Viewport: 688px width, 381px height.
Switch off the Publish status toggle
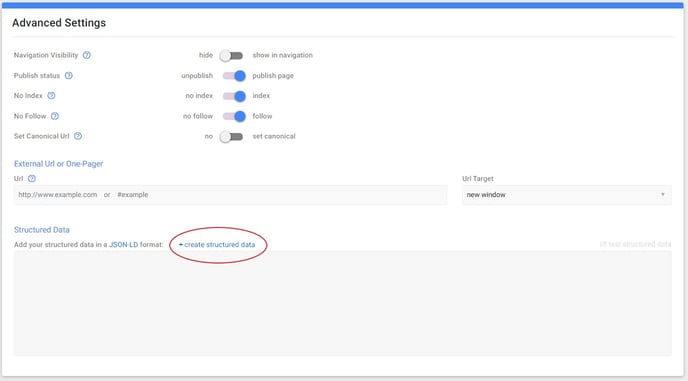coord(234,76)
